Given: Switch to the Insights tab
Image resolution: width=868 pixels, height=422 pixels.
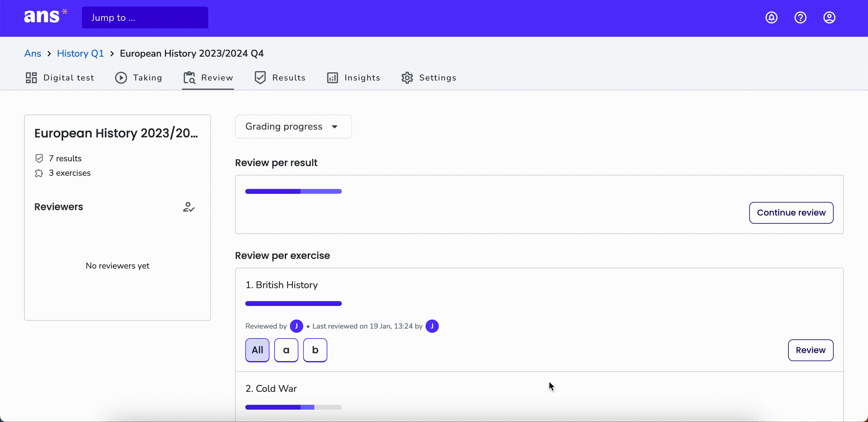Looking at the screenshot, I should (353, 77).
